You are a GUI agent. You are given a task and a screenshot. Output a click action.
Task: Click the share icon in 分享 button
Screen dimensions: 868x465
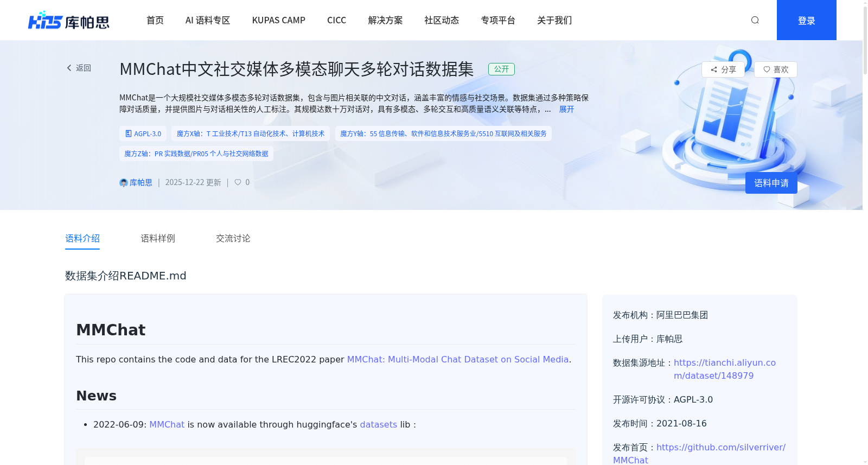pos(714,69)
